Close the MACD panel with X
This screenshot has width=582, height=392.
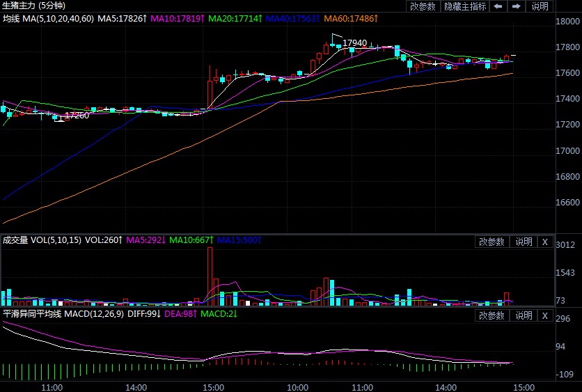point(545,315)
